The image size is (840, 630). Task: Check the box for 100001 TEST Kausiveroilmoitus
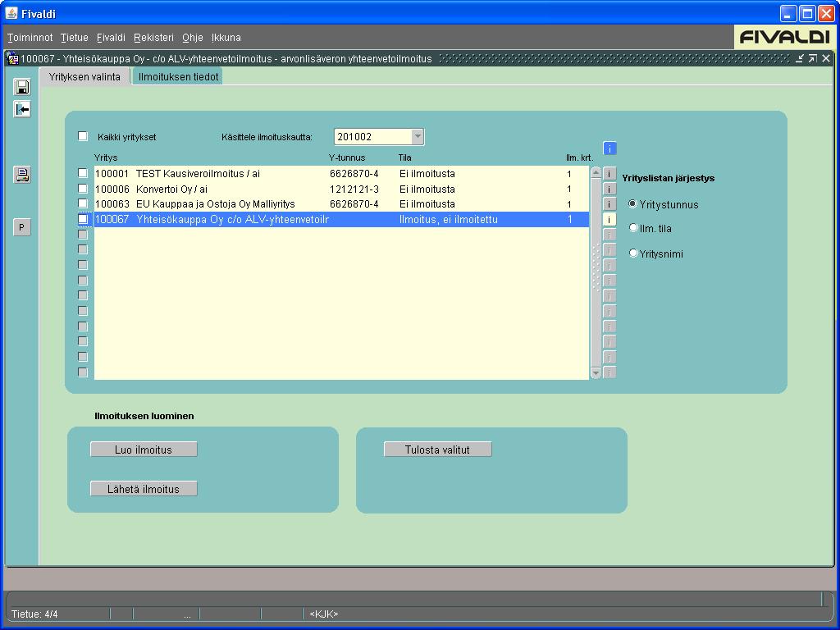83,173
